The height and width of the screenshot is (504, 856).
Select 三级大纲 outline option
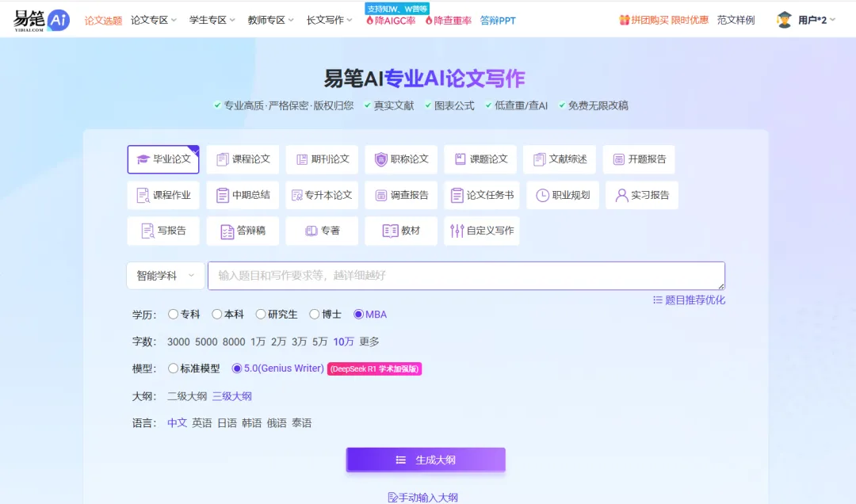[x=232, y=396]
